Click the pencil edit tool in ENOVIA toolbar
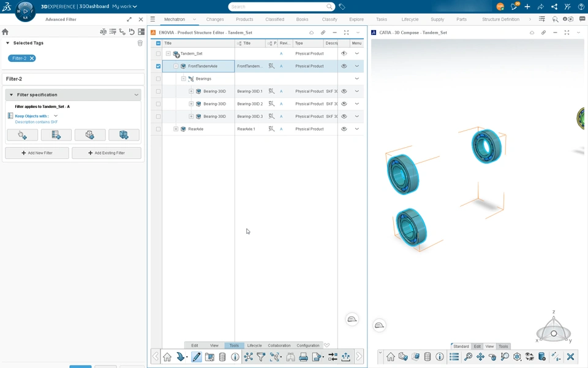 pyautogui.click(x=196, y=357)
